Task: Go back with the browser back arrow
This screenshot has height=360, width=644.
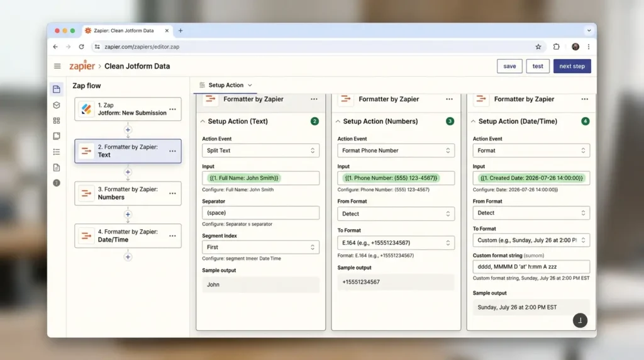Action: pos(55,47)
